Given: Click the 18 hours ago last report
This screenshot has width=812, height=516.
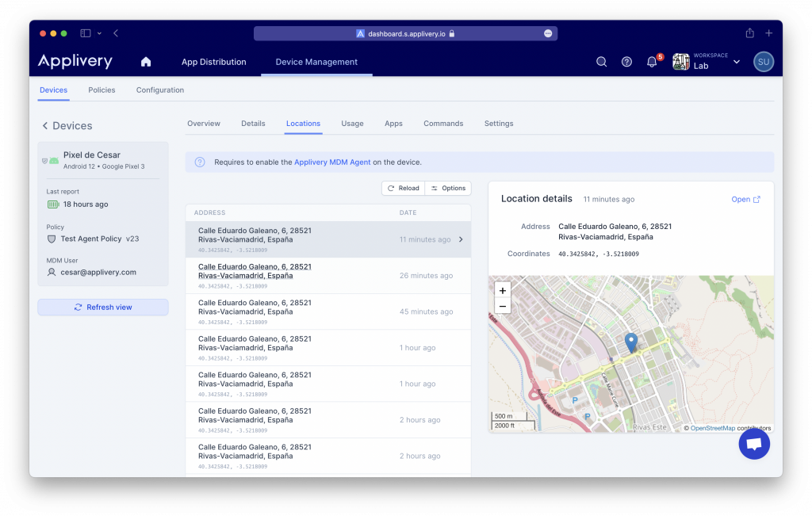Looking at the screenshot, I should click(86, 204).
